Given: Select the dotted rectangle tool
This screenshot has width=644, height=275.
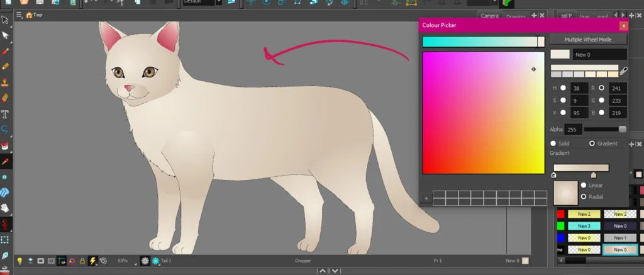Looking at the screenshot, I should point(5,240).
